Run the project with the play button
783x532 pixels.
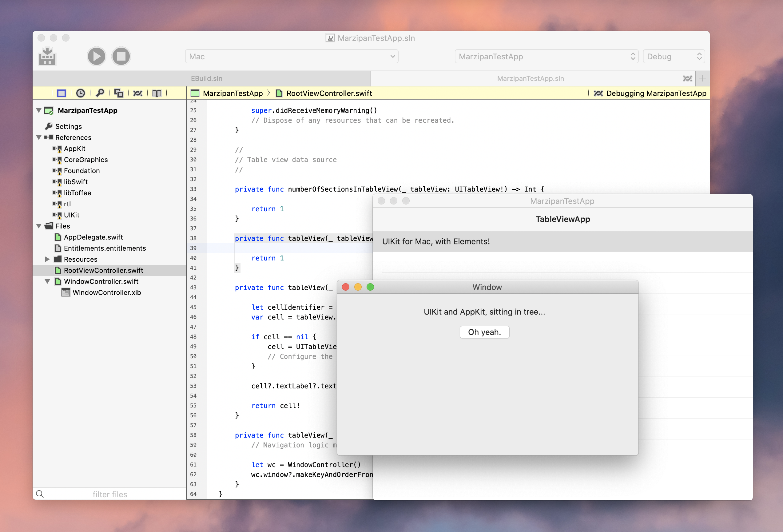pyautogui.click(x=96, y=56)
